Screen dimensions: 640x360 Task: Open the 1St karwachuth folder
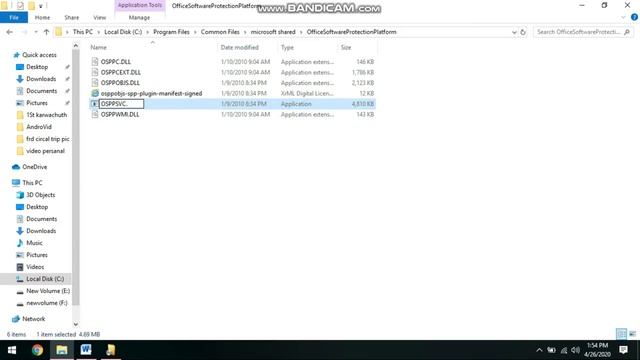click(46, 115)
